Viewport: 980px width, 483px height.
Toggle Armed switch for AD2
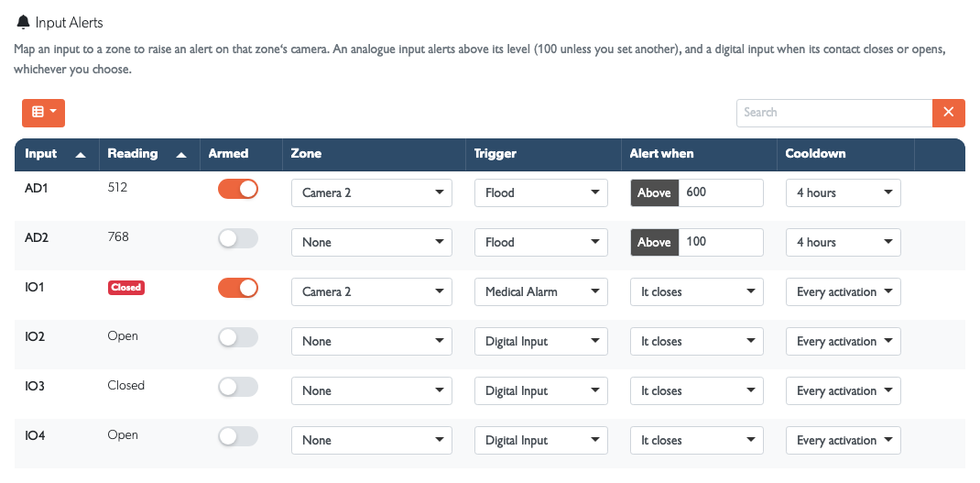(238, 238)
